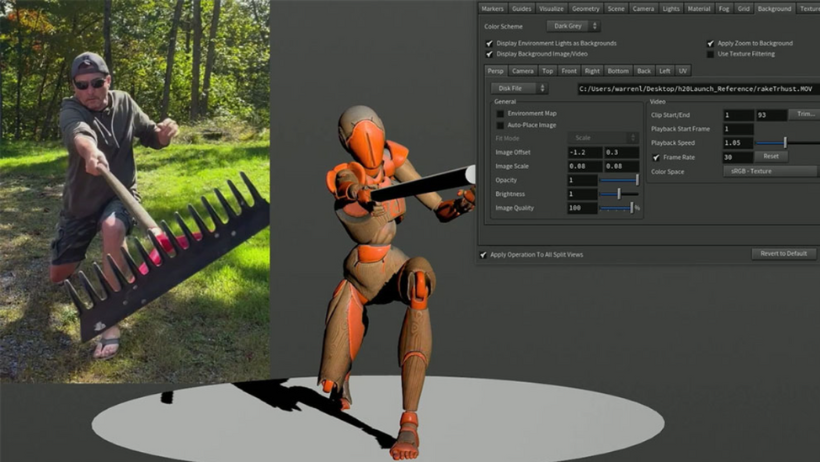Select the Persp view tab
The image size is (820, 462).
(x=495, y=71)
